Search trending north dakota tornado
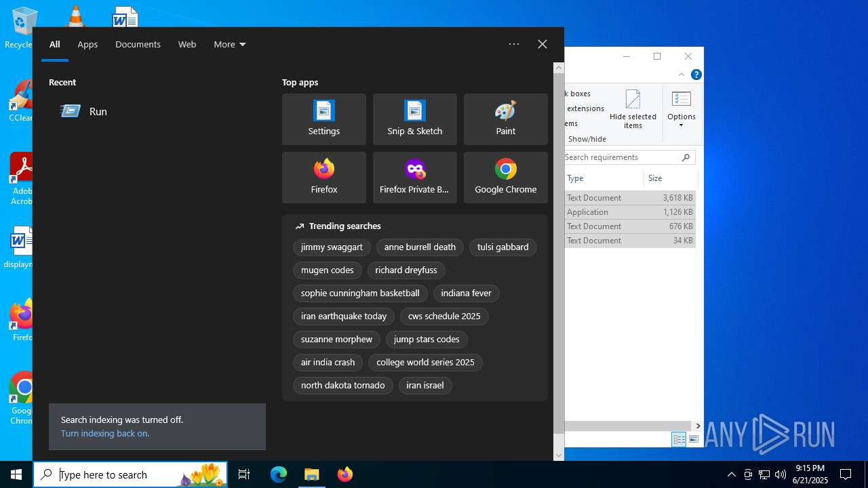Image resolution: width=868 pixels, height=488 pixels. (x=342, y=386)
